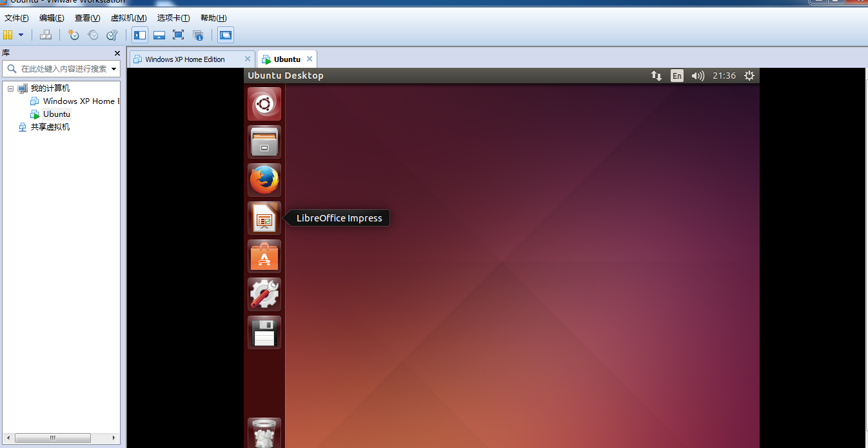This screenshot has width=868, height=448.
Task: Open the Trash launcher icon
Action: (264, 433)
